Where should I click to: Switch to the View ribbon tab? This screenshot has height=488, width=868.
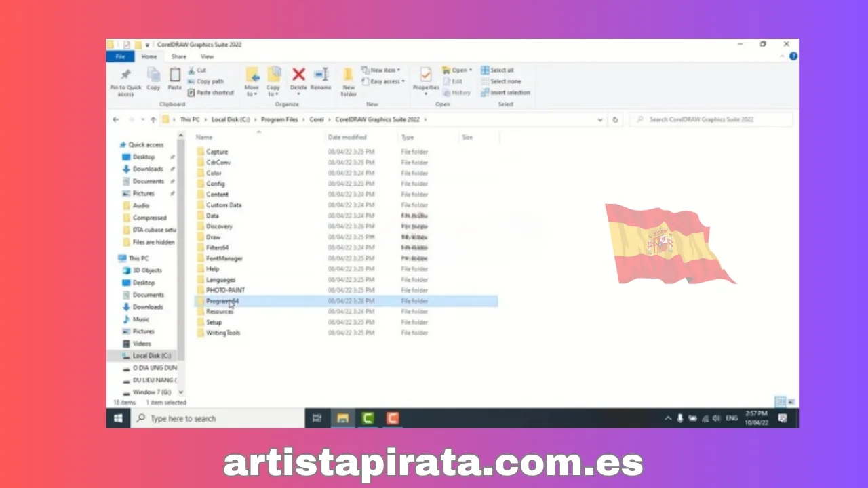pos(208,57)
